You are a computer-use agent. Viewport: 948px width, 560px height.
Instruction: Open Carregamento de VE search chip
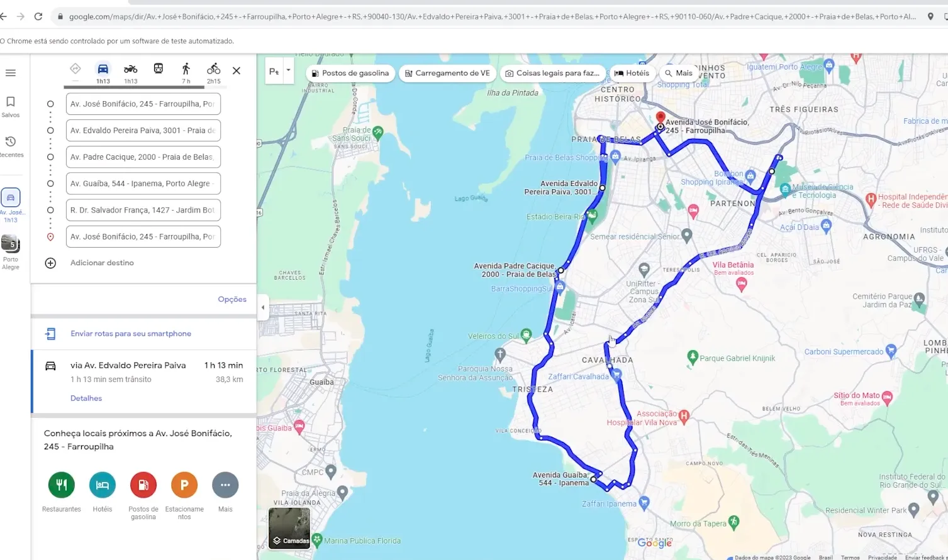tap(447, 73)
